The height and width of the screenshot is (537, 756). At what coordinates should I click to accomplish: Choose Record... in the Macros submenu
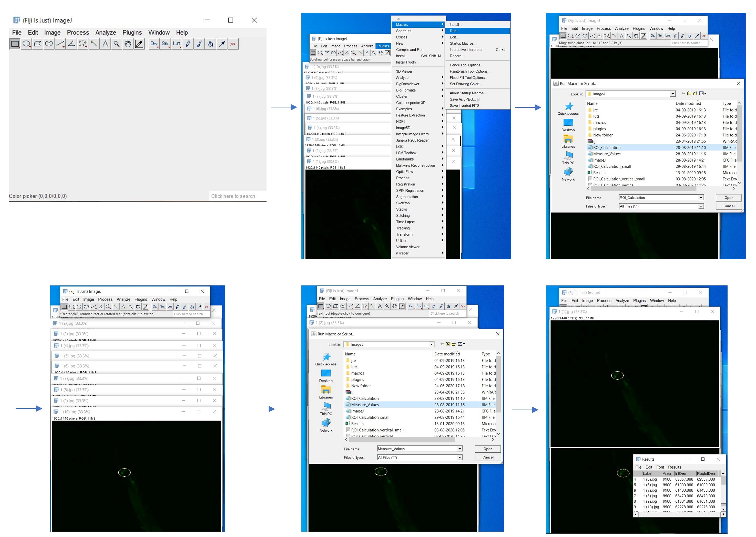coord(477,56)
